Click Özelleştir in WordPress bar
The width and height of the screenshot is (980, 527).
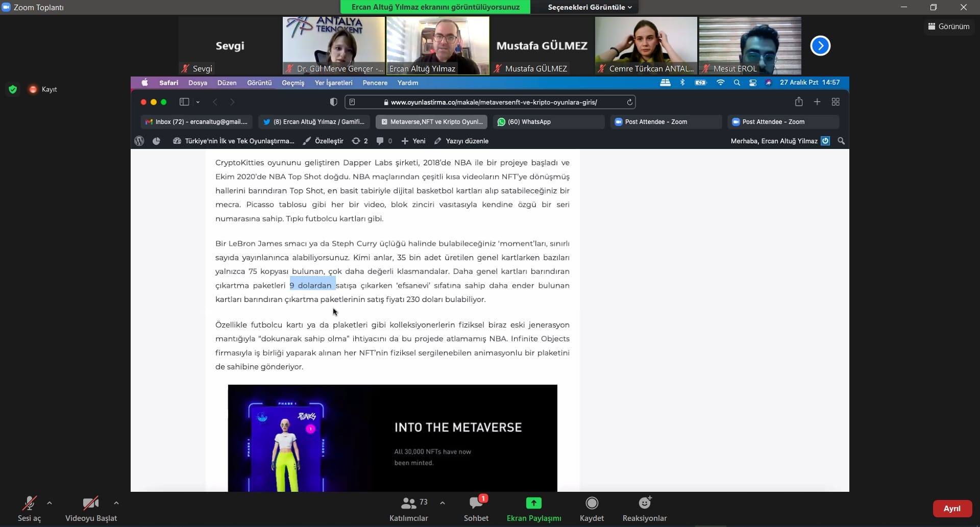coord(323,141)
